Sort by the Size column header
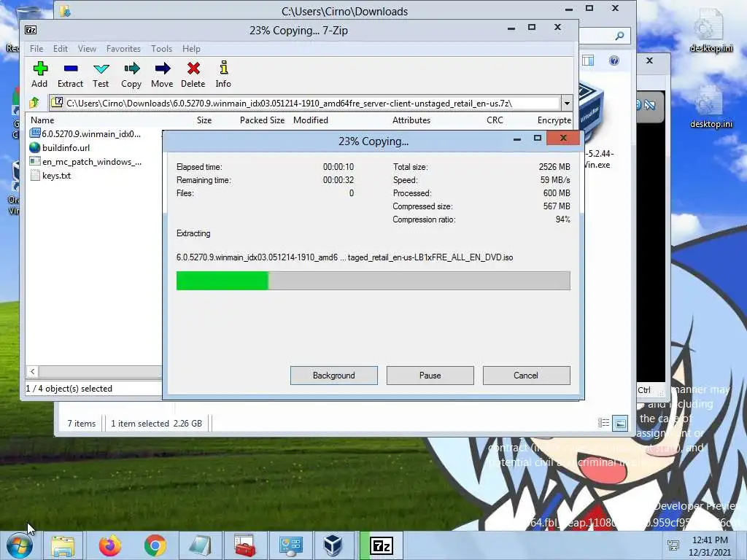 click(204, 120)
